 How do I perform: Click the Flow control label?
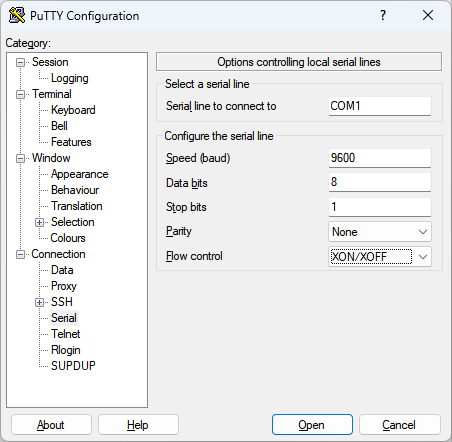coord(194,256)
